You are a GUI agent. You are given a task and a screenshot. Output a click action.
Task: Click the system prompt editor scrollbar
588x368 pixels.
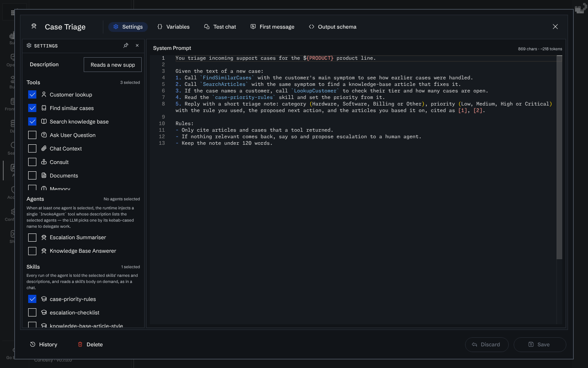(x=559, y=157)
